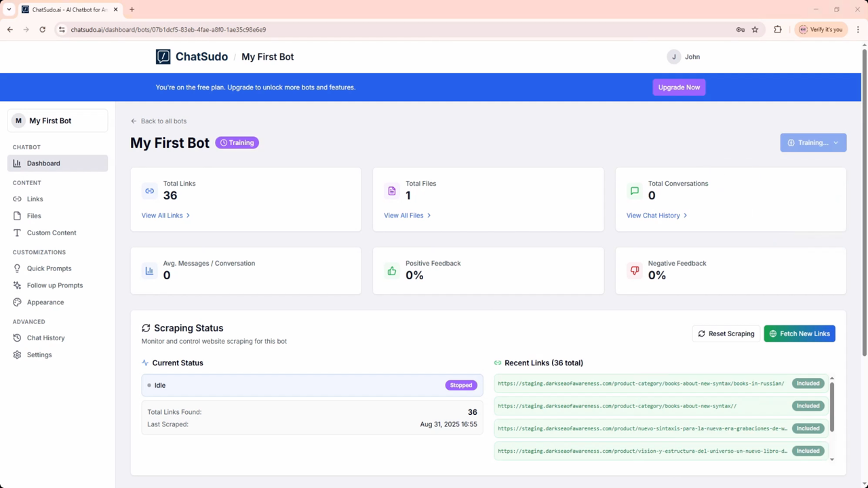This screenshot has height=488, width=868.
Task: Click the Chat History clock icon
Action: click(18, 338)
